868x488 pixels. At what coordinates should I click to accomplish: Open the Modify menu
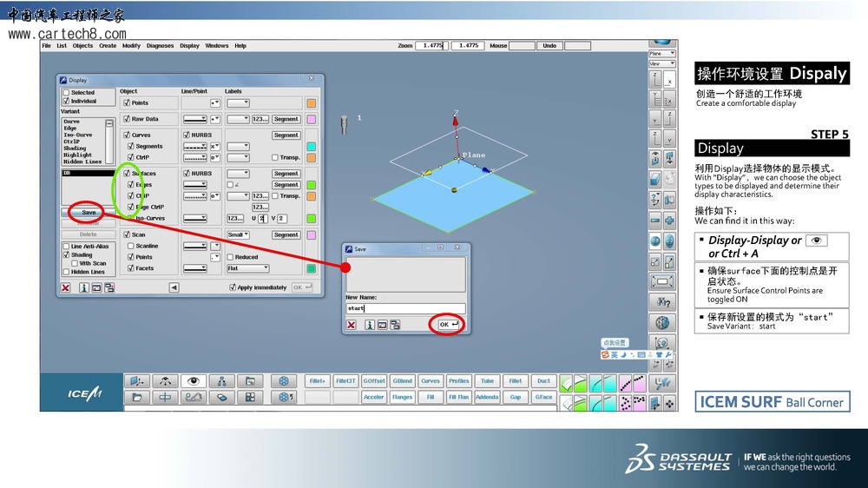tap(131, 46)
